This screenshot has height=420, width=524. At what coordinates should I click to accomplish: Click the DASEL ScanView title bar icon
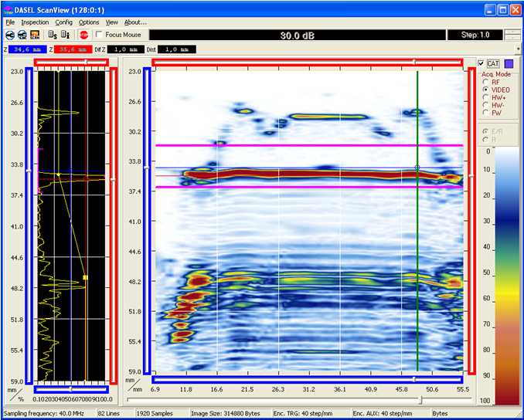pyautogui.click(x=9, y=9)
